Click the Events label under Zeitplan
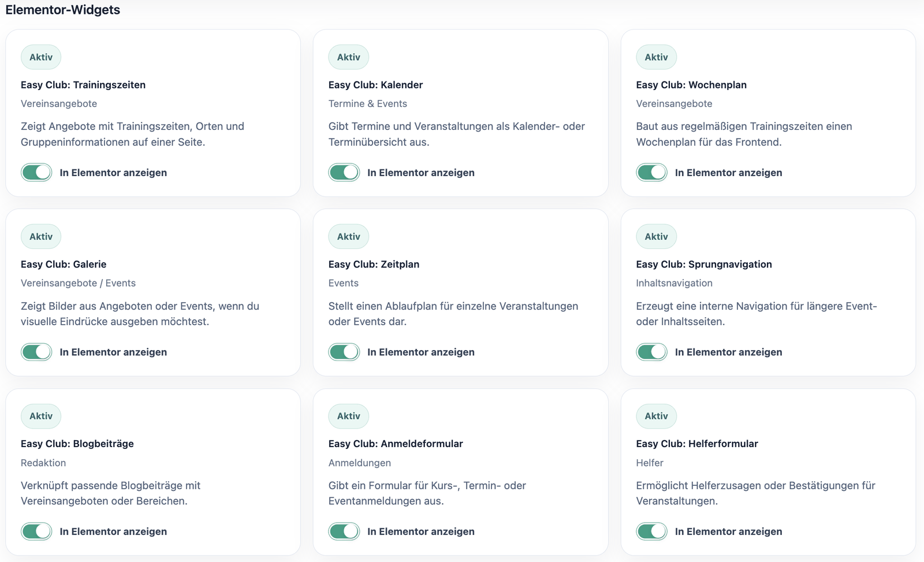The width and height of the screenshot is (924, 562). pyautogui.click(x=344, y=283)
